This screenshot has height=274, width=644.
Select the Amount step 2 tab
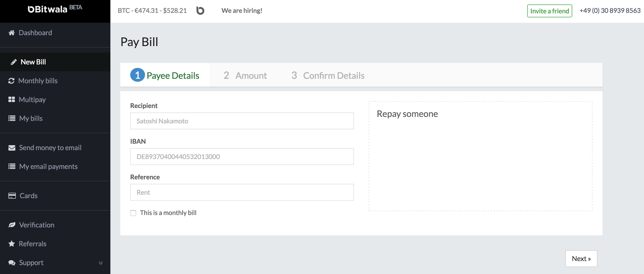click(245, 75)
